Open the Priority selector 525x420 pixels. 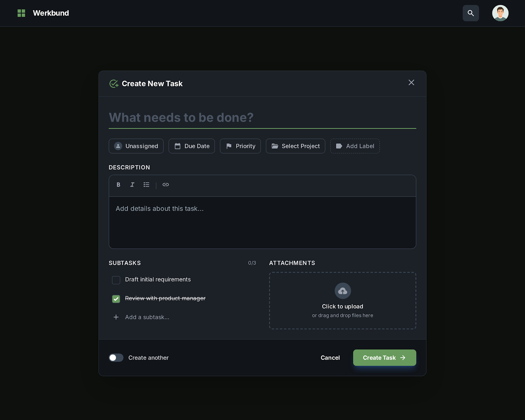[x=240, y=146]
